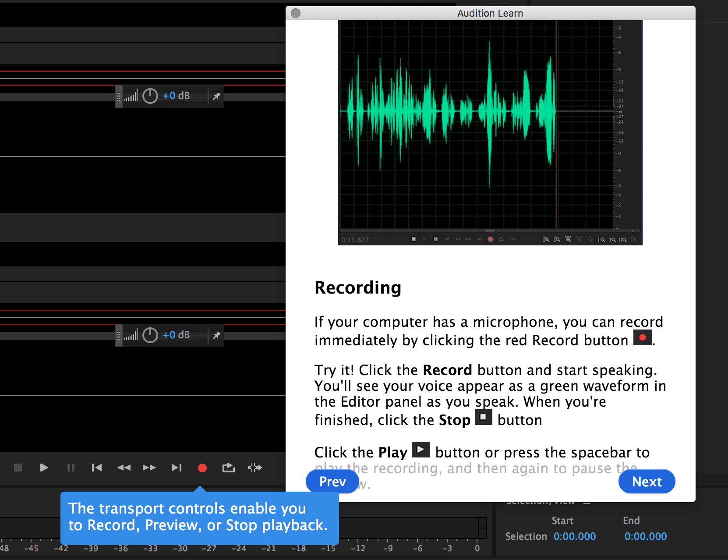Screen dimensions: 728x560
Task: Click lower channel HUD volume knob
Action: 150,335
